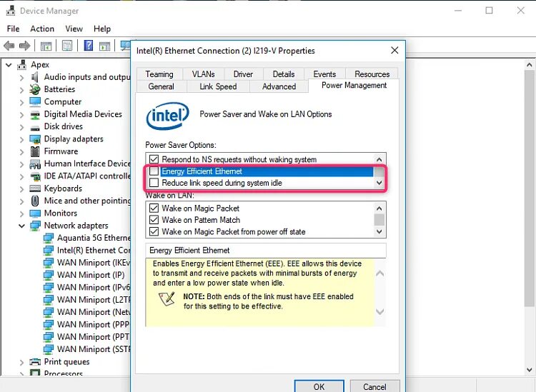Switch to the Advanced tab
This screenshot has height=392, width=536.
coord(279,86)
